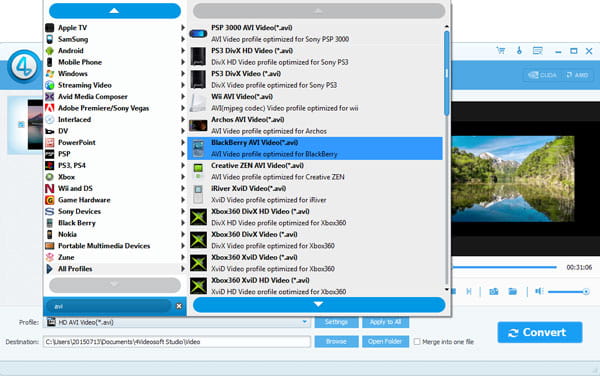The height and width of the screenshot is (376, 600).
Task: Select Xbox360 DivX HD Video profile
Action: [x=315, y=217]
